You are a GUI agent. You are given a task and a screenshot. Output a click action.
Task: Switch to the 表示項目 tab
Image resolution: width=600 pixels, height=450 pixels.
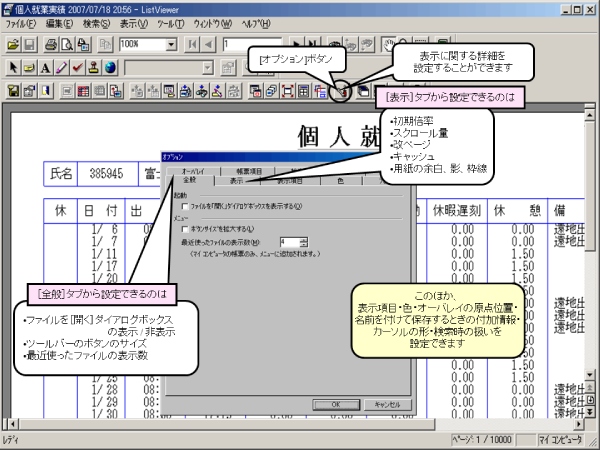pos(290,181)
